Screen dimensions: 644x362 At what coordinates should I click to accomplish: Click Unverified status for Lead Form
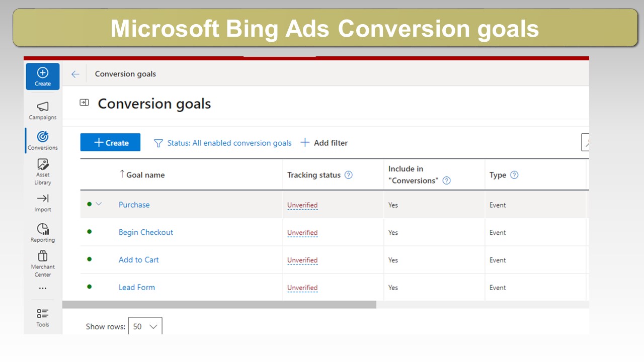pos(302,288)
